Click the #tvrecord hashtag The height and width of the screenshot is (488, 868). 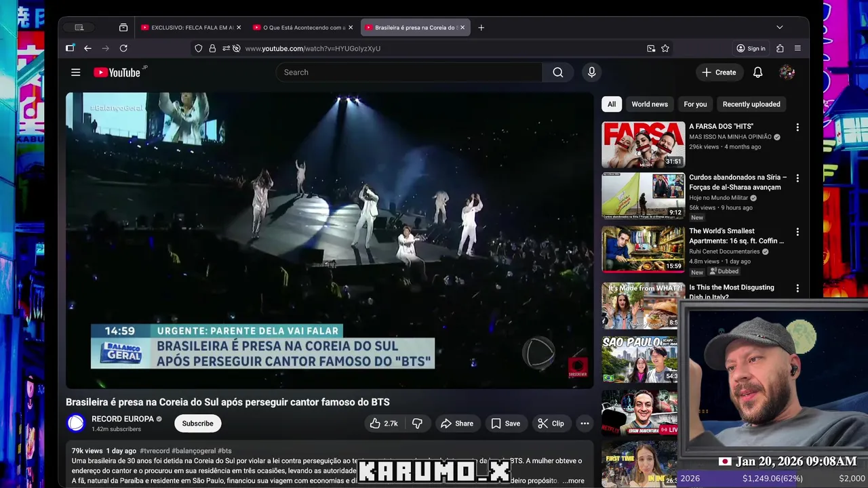(x=155, y=451)
